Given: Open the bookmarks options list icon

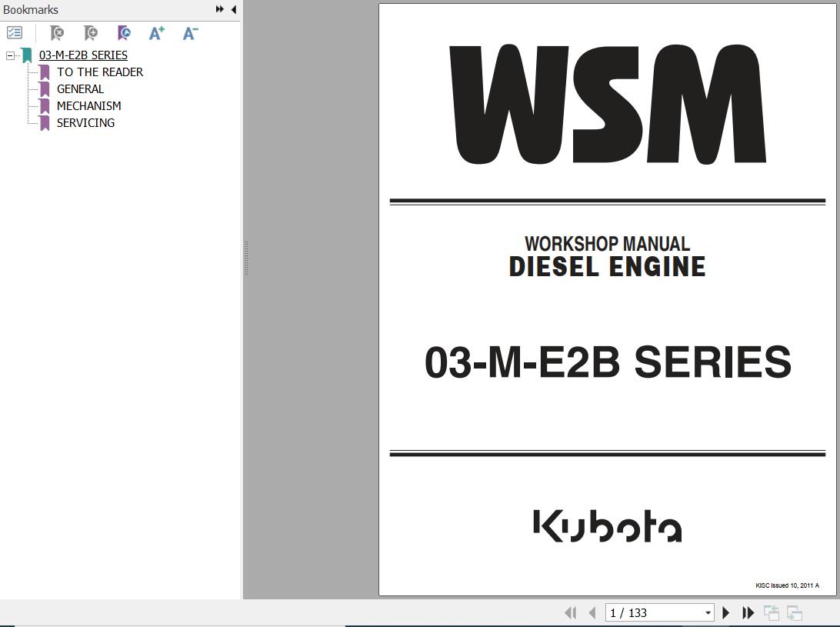Looking at the screenshot, I should point(15,33).
